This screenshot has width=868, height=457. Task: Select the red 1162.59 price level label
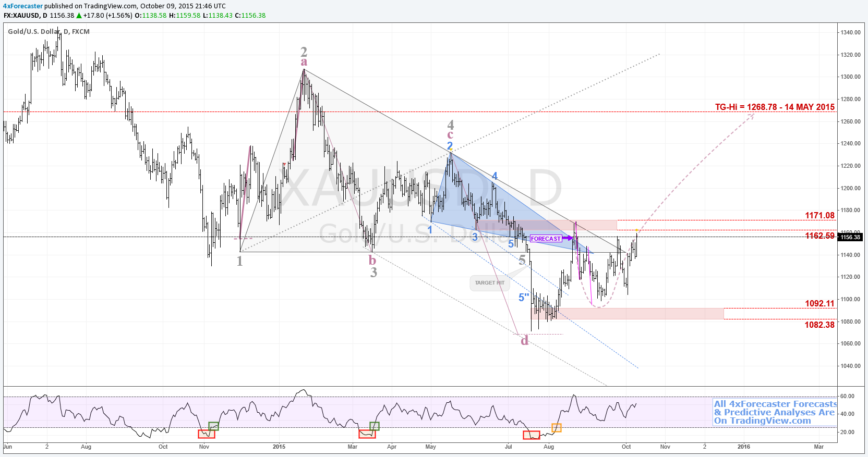(819, 236)
